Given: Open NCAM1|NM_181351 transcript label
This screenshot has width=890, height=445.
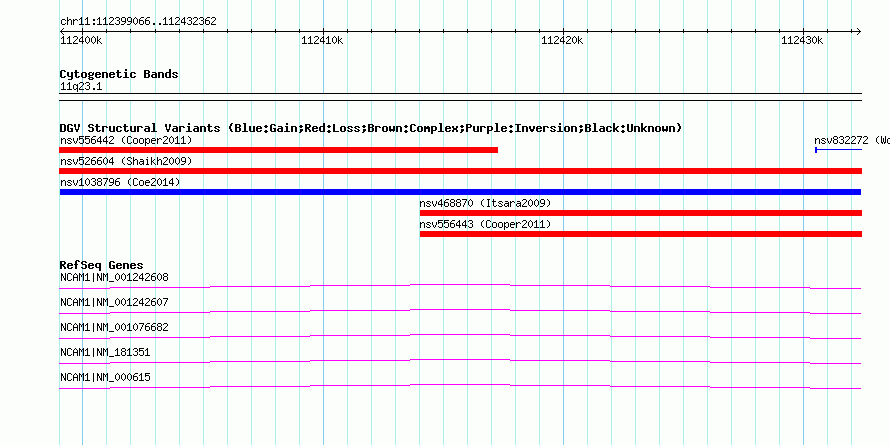Looking at the screenshot, I should [x=105, y=352].
